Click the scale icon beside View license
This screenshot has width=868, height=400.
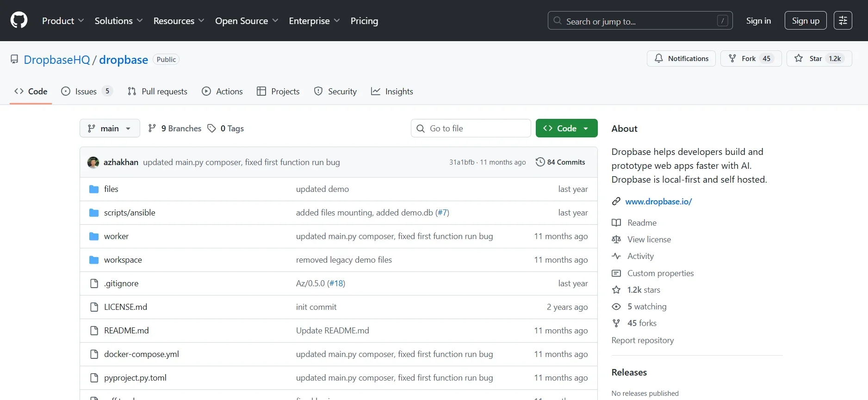616,240
